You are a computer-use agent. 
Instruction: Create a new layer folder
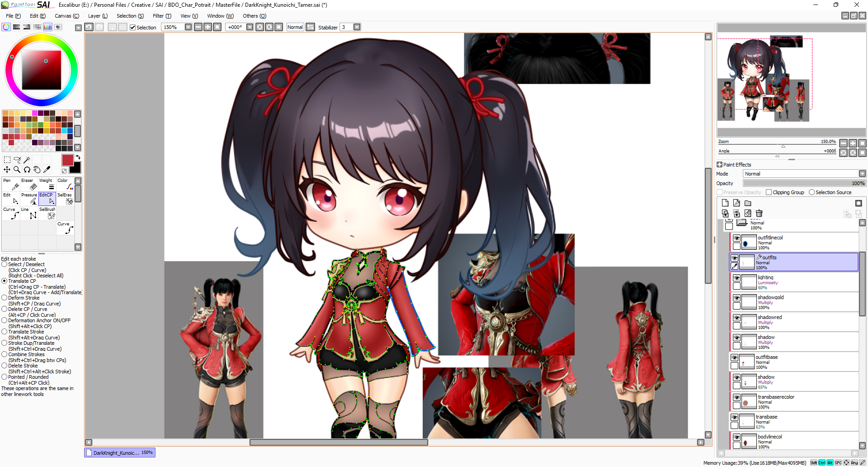(748, 203)
